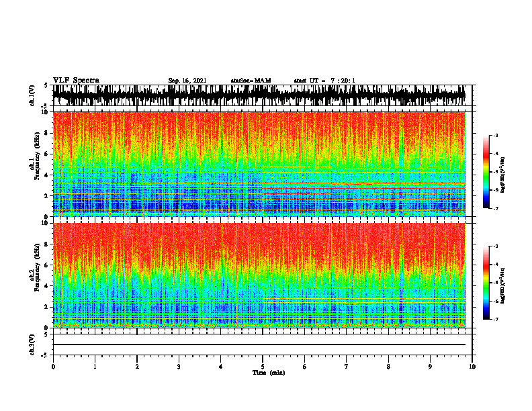
Task: Click the "station=MAM" header label
Action: click(251, 81)
